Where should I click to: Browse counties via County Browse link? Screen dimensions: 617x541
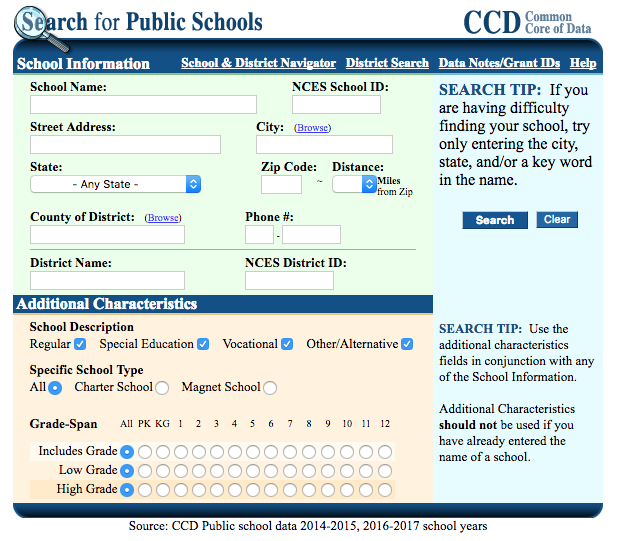pyautogui.click(x=163, y=218)
